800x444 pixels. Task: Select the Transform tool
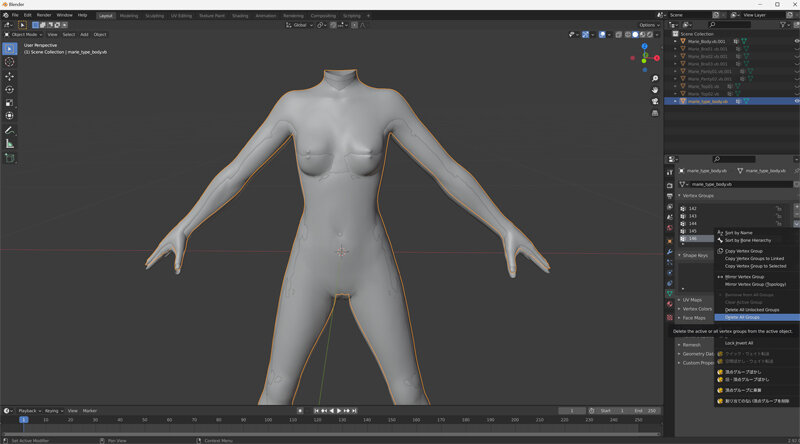[9, 116]
